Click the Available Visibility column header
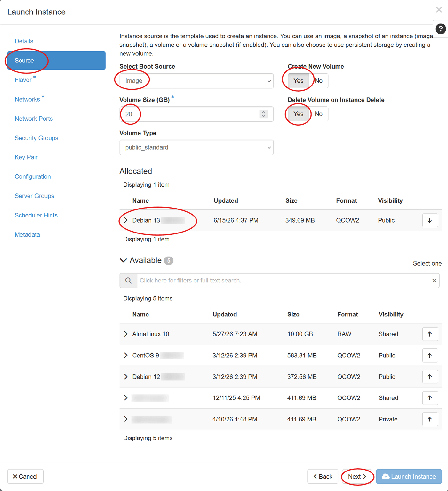 391,315
